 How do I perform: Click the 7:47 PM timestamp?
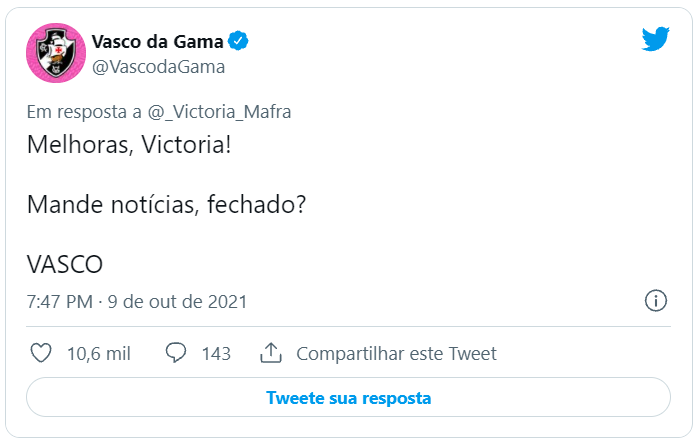pyautogui.click(x=60, y=301)
